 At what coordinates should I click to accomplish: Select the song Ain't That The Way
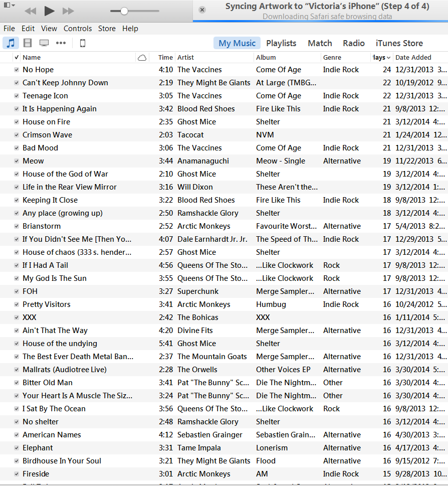[55, 331]
